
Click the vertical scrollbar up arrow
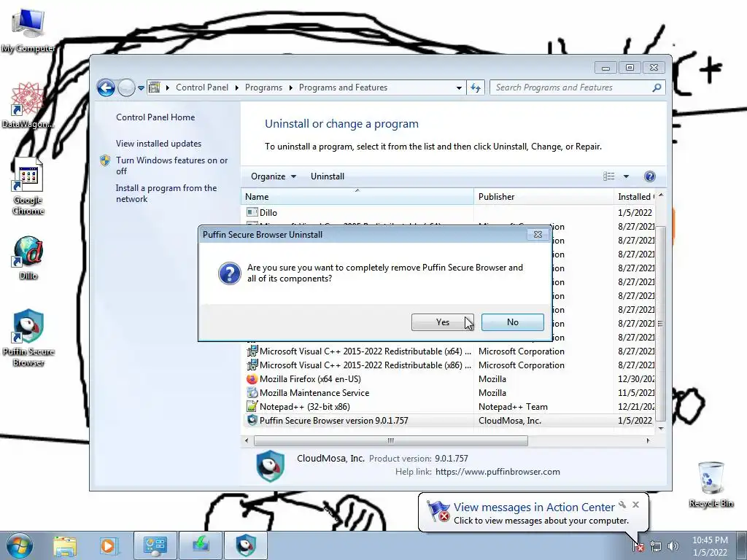click(x=660, y=195)
